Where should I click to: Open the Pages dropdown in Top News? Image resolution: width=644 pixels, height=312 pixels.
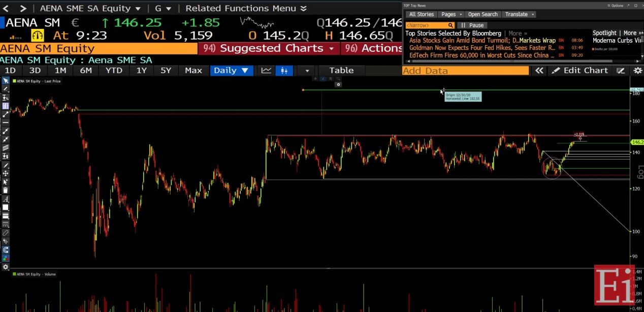point(452,14)
